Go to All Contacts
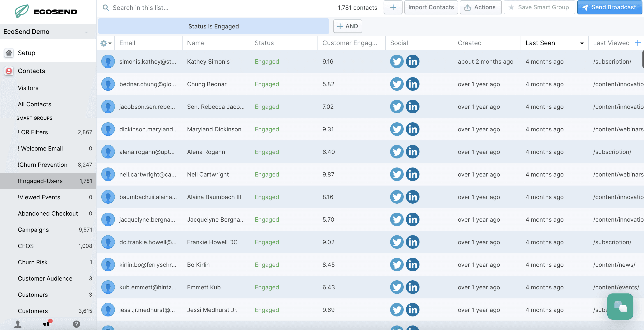Screen dimensions: 644x330 pos(35,104)
